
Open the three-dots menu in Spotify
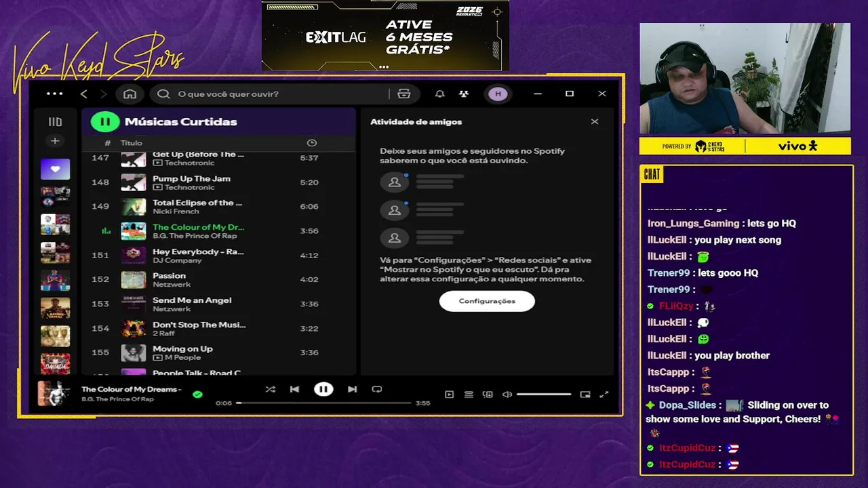point(54,94)
